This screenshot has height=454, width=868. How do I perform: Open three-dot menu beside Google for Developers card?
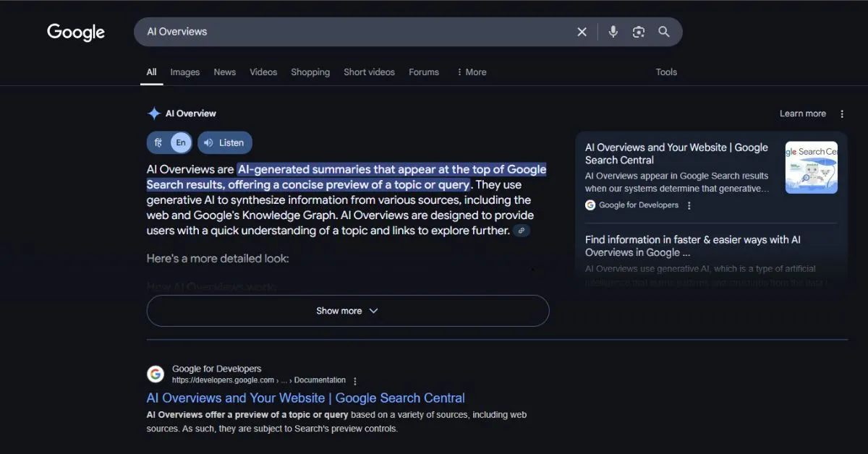(689, 205)
